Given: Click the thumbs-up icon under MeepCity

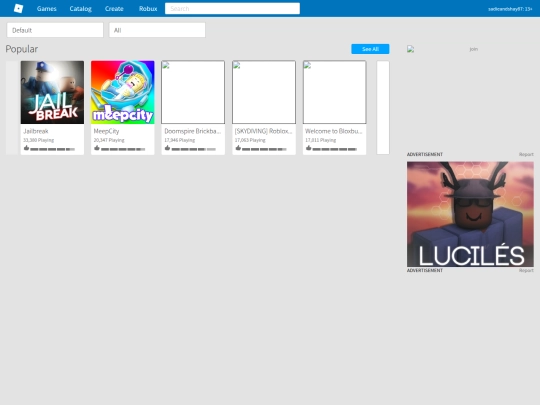Looking at the screenshot, I should pos(97,148).
